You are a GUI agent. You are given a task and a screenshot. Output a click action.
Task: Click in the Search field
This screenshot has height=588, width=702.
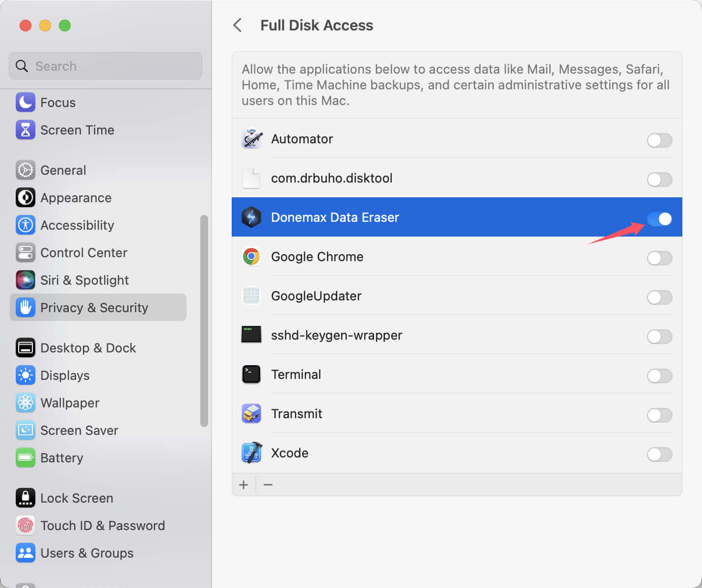point(106,66)
